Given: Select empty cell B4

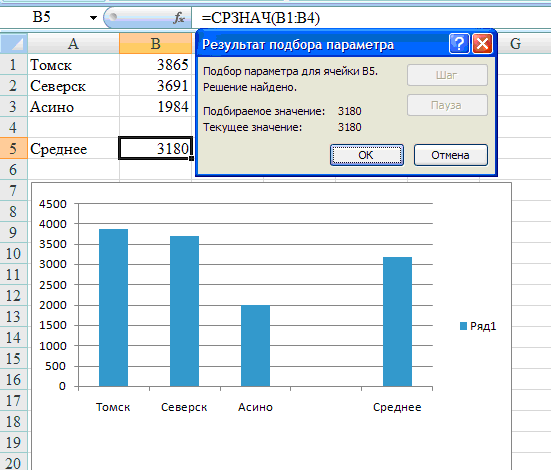Looking at the screenshot, I should click(155, 128).
